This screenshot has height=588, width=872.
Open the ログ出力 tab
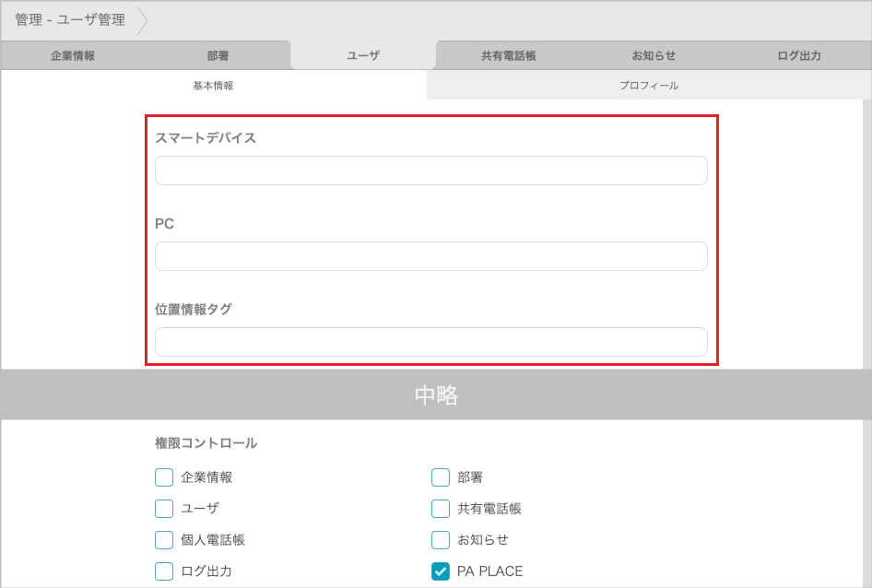point(799,55)
